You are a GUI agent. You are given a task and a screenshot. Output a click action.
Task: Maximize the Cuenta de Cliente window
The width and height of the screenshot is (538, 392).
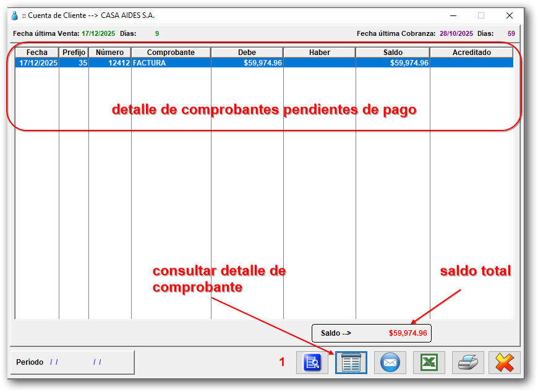click(481, 15)
